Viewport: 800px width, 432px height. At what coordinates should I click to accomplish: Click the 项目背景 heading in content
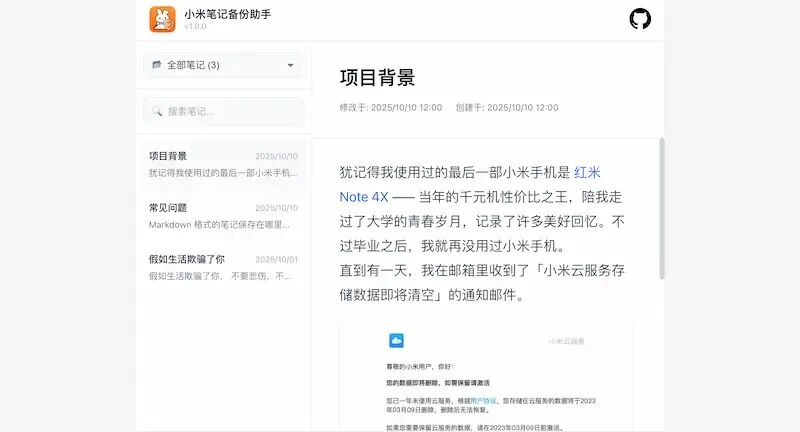tap(377, 78)
